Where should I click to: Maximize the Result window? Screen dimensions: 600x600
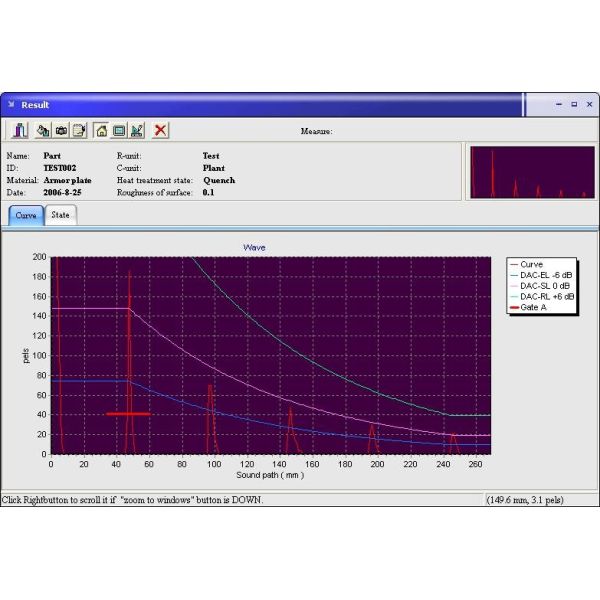tap(574, 104)
